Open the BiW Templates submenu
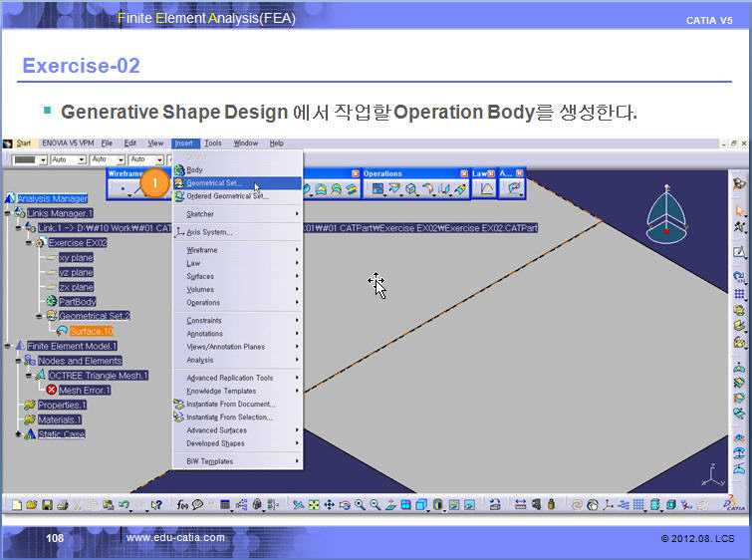The image size is (752, 560). [237, 461]
